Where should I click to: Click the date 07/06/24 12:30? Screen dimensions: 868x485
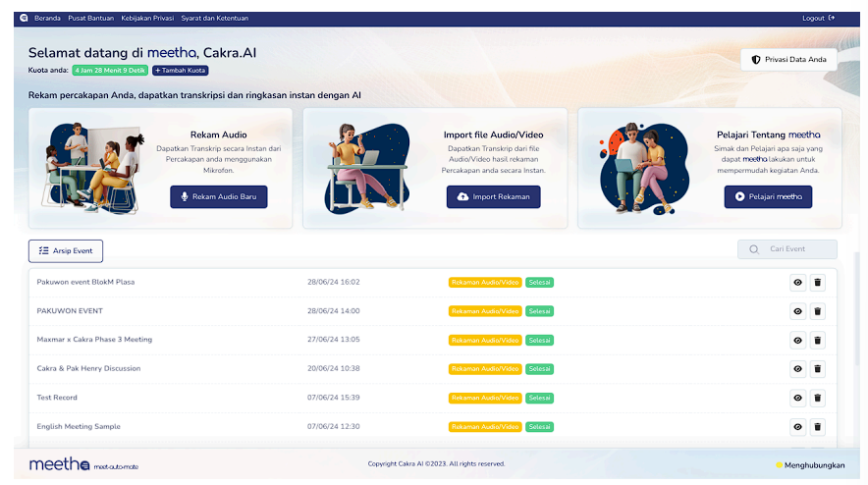coord(334,426)
